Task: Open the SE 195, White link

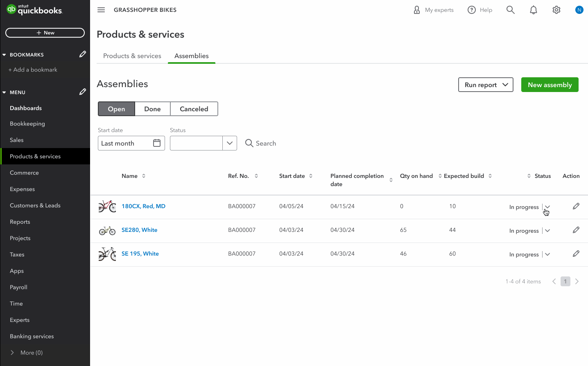Action: (140, 254)
